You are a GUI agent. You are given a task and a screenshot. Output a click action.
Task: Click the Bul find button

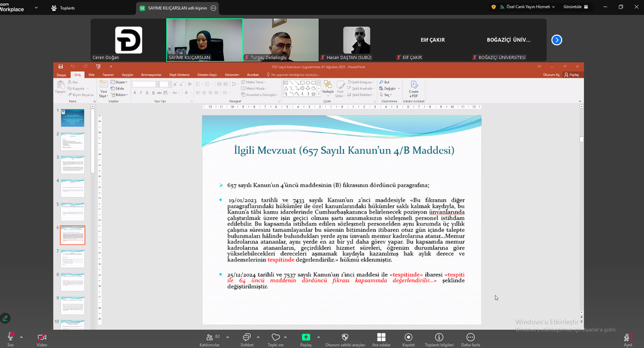384,82
